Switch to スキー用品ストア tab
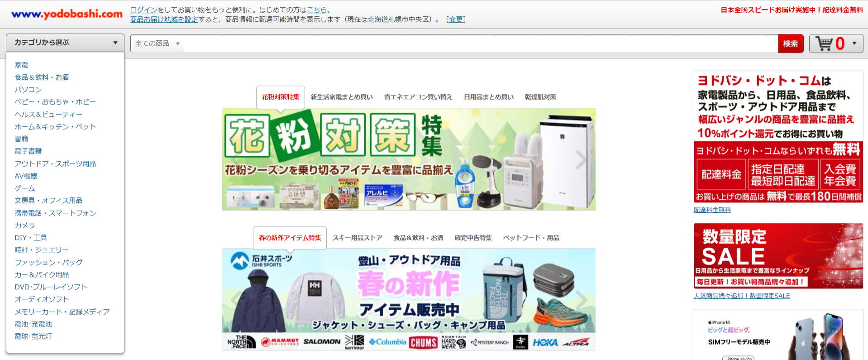Screen dimensions: 868x360 point(358,238)
